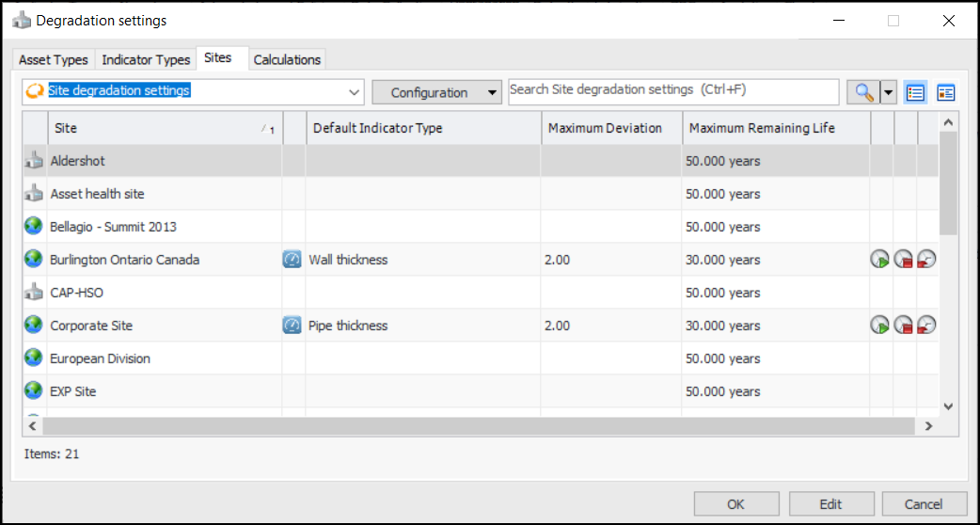Open the Asset Types tab
The width and height of the screenshot is (980, 525).
click(x=54, y=60)
